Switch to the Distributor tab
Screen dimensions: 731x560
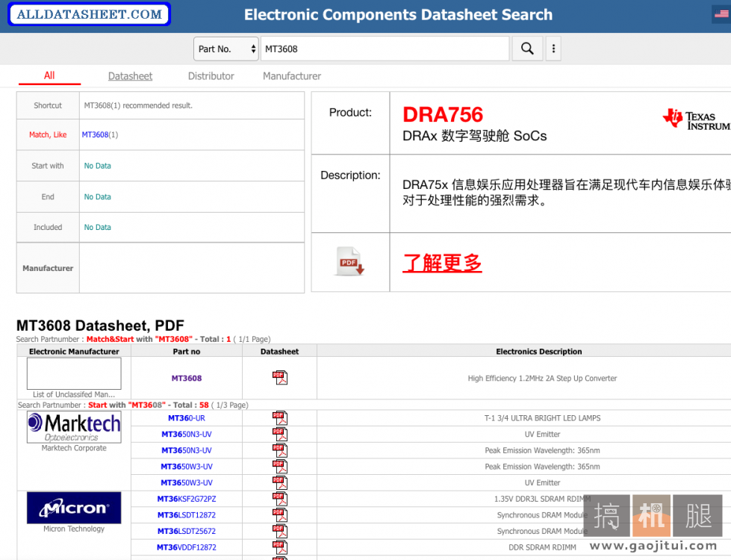tap(211, 76)
